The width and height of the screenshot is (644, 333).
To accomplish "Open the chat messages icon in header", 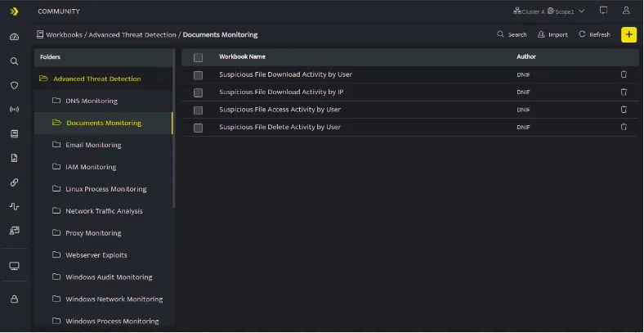I will [x=603, y=11].
